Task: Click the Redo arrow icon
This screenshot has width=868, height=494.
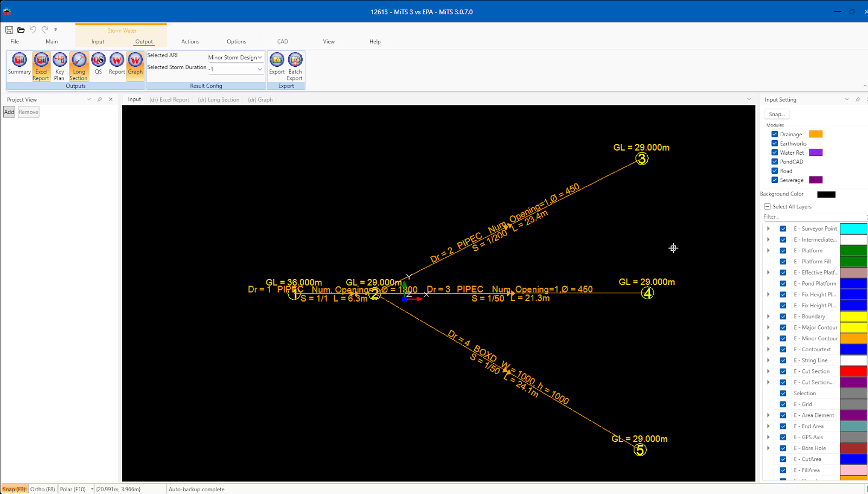Action: click(44, 30)
